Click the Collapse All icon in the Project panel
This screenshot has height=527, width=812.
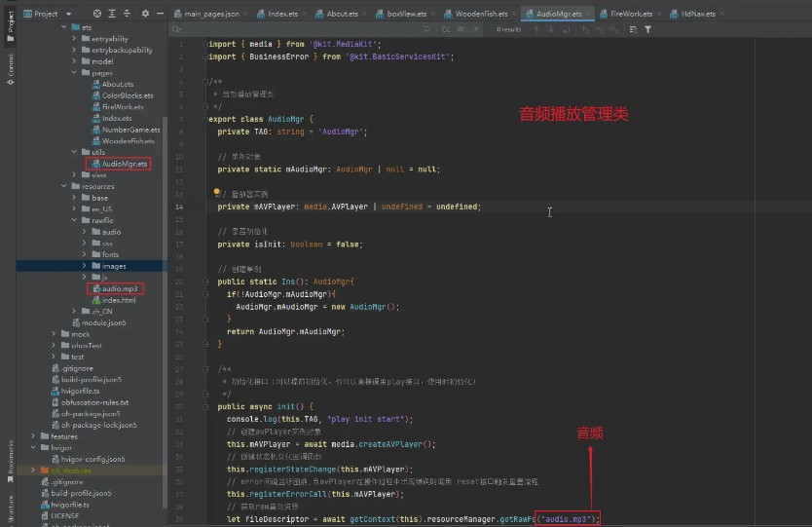pos(127,14)
